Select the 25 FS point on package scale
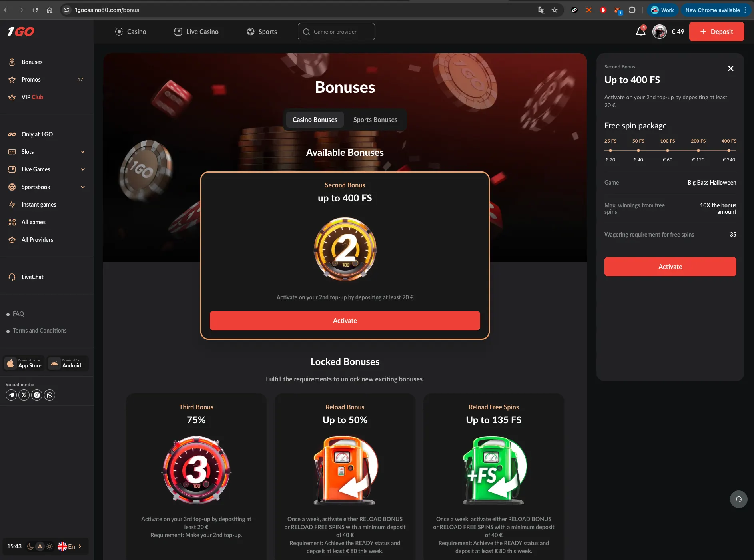The image size is (754, 560). 610,151
